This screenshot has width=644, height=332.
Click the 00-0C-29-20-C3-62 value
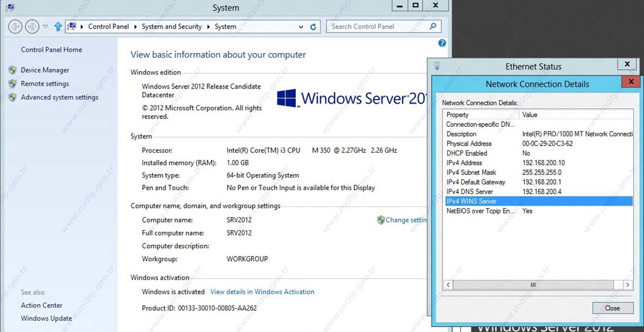(547, 143)
